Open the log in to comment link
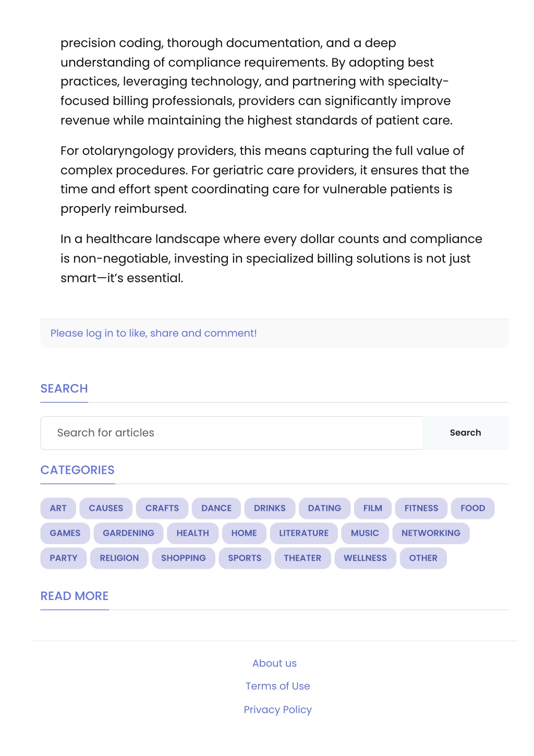This screenshot has height=756, width=534. coord(153,333)
